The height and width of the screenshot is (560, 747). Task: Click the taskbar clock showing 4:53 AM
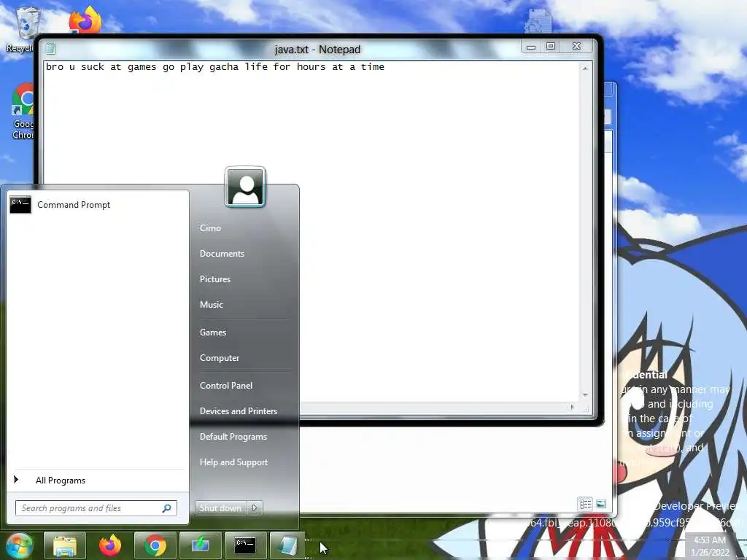click(x=710, y=545)
